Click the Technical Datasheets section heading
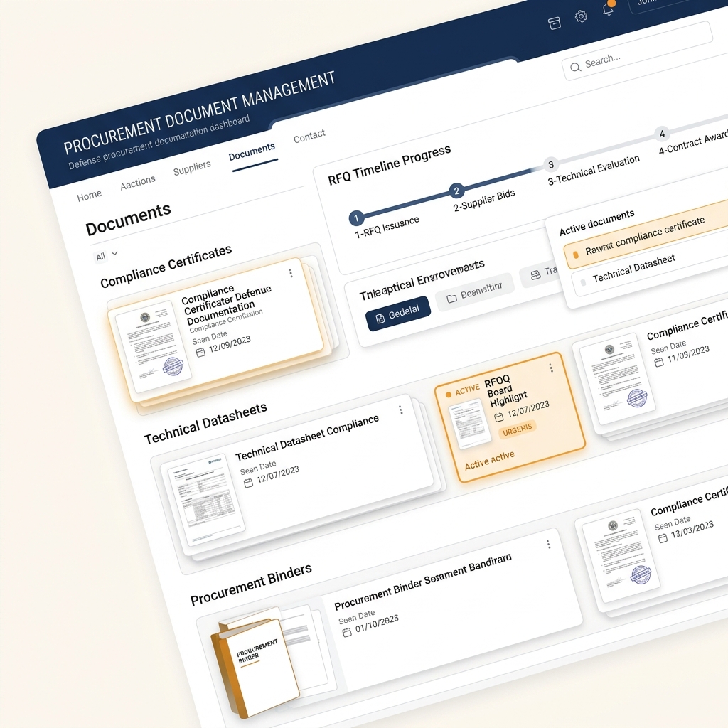This screenshot has height=728, width=728. 205,423
